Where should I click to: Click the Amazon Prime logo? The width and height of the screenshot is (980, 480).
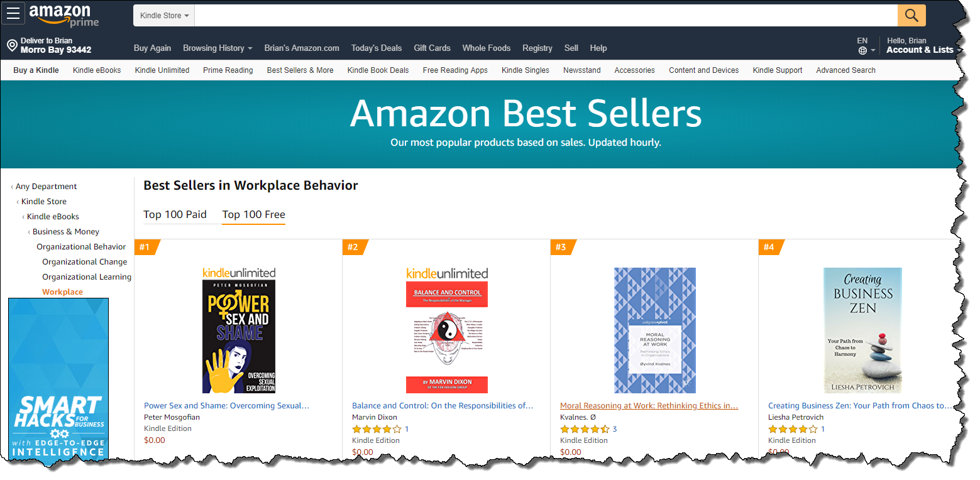[64, 16]
